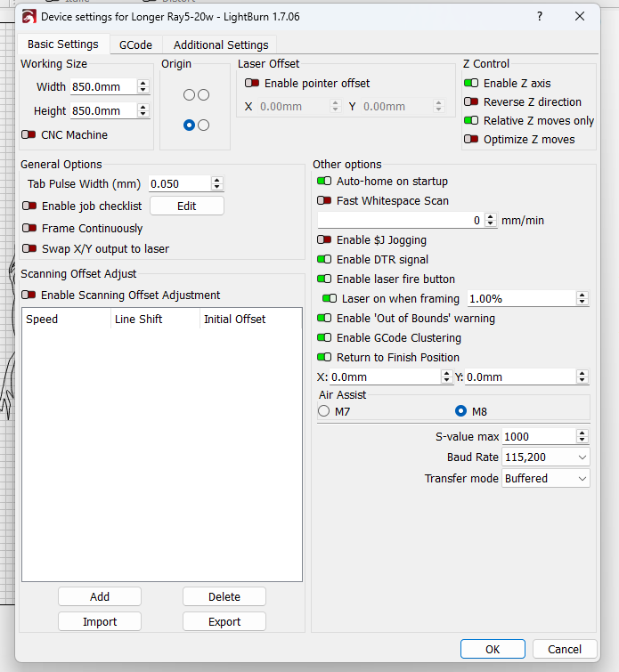
Task: Click OK to confirm settings
Action: [493, 649]
